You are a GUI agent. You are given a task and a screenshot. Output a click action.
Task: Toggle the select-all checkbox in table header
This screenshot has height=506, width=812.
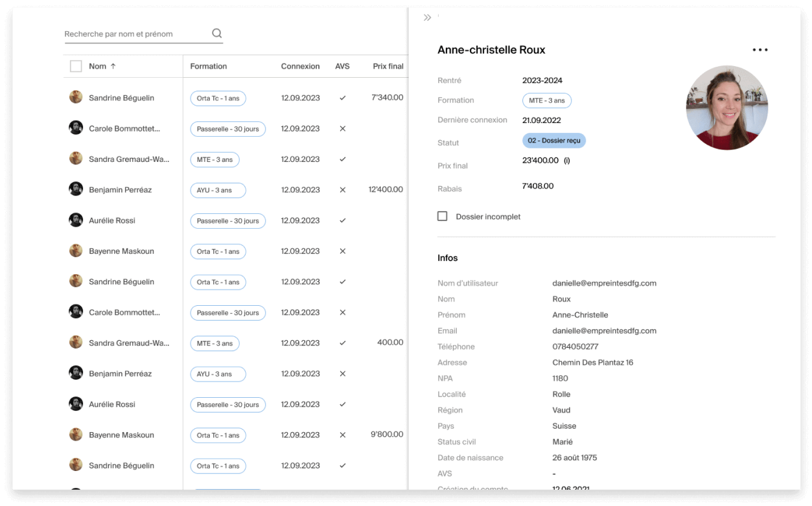[x=76, y=66]
